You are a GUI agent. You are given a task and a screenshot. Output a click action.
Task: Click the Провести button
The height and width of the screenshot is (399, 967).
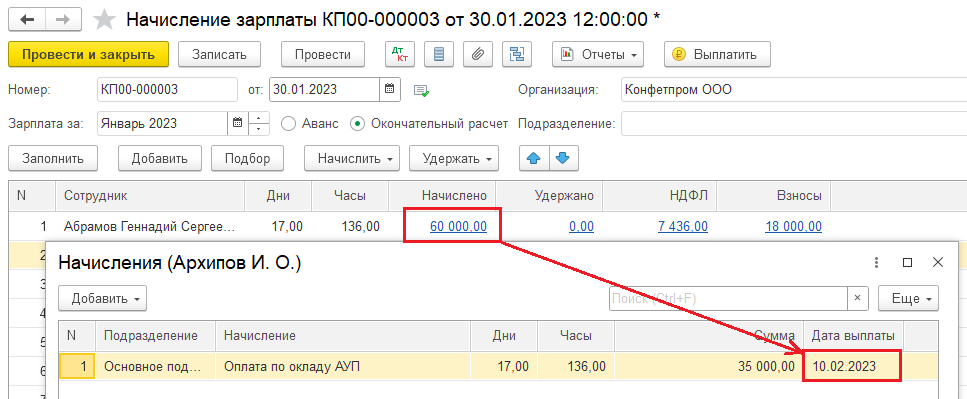[x=323, y=54]
